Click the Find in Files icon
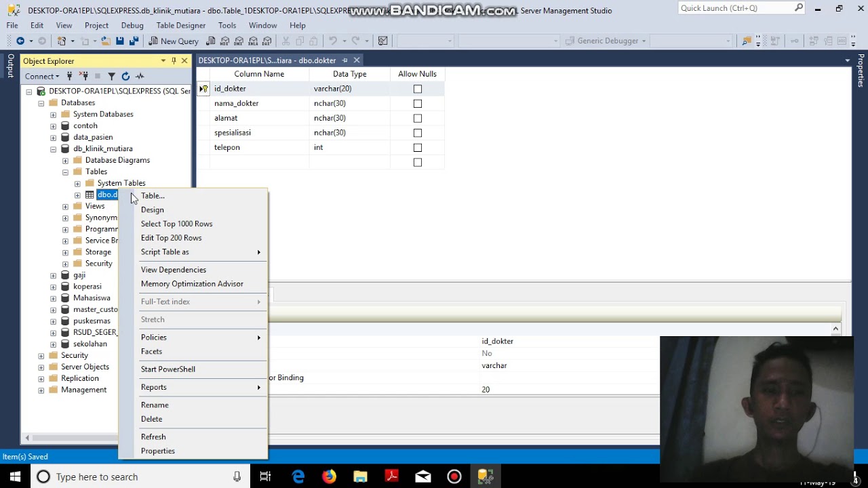Image resolution: width=868 pixels, height=488 pixels. click(747, 41)
